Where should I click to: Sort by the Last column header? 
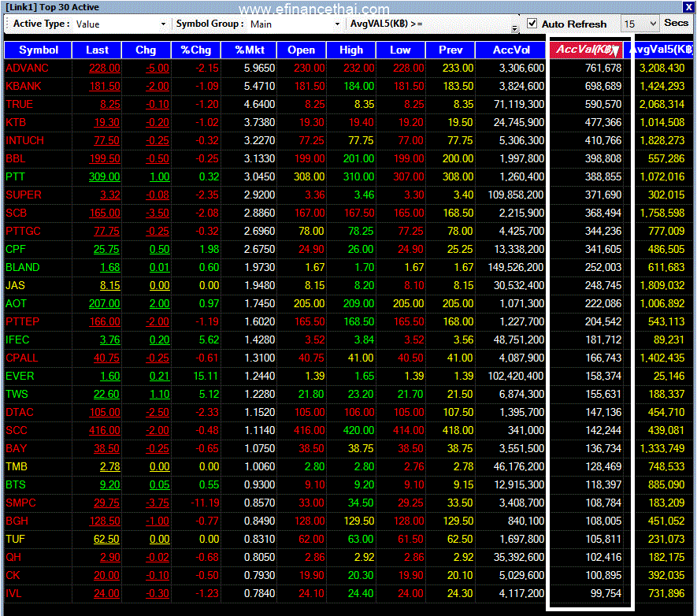pyautogui.click(x=96, y=50)
